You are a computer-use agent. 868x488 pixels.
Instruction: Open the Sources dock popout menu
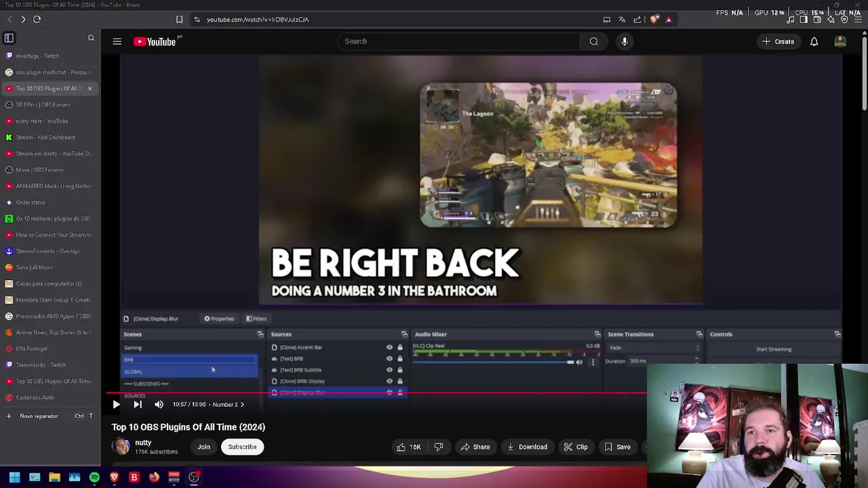(x=404, y=334)
